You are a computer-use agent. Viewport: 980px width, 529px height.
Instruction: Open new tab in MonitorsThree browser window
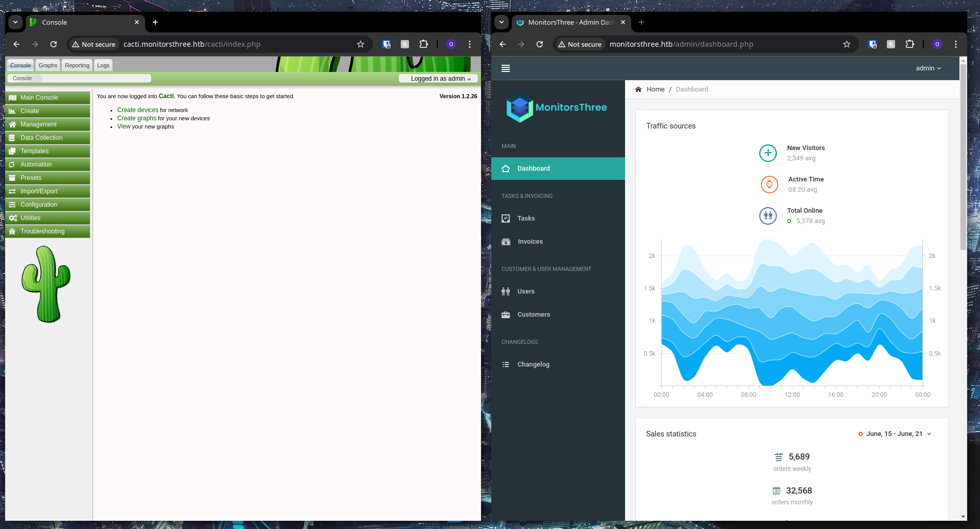(x=641, y=22)
